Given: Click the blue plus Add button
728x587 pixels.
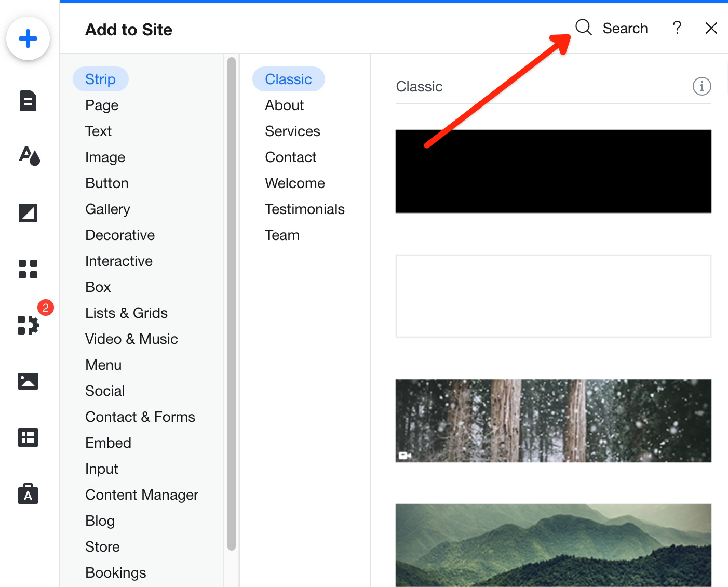Looking at the screenshot, I should 28,38.
